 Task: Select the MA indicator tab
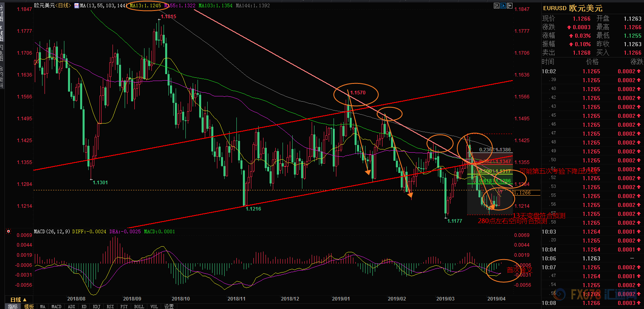(x=43, y=307)
